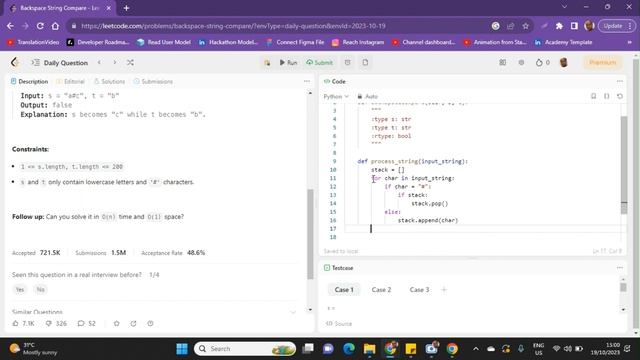Click the streak fire counter

(542, 62)
